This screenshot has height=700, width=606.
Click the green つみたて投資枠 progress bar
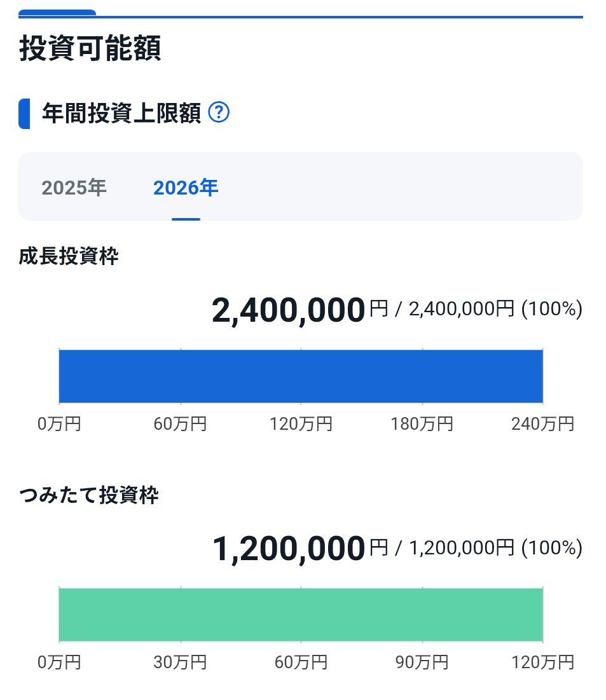click(301, 614)
